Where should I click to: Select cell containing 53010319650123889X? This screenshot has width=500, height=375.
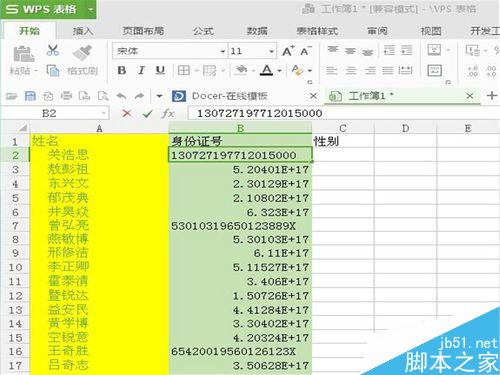240,226
